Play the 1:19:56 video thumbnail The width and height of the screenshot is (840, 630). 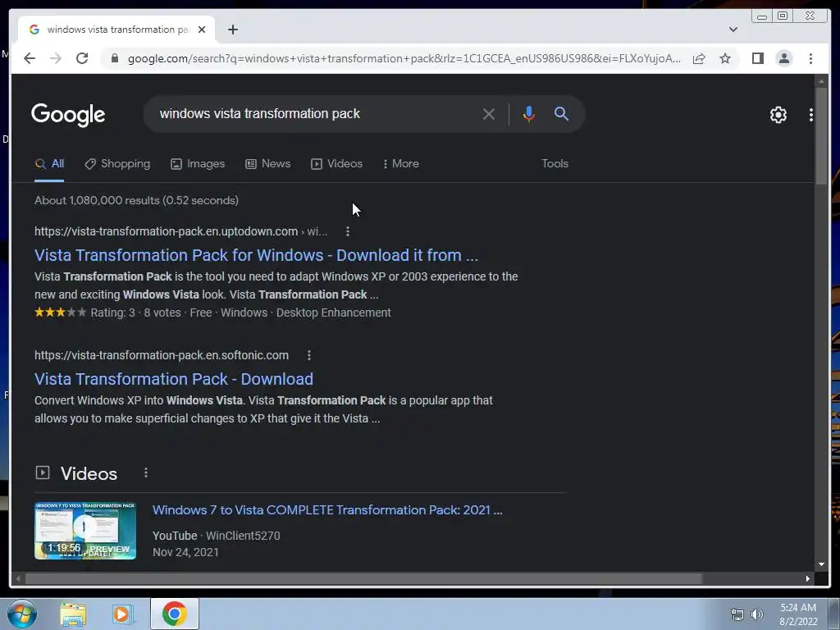85,531
